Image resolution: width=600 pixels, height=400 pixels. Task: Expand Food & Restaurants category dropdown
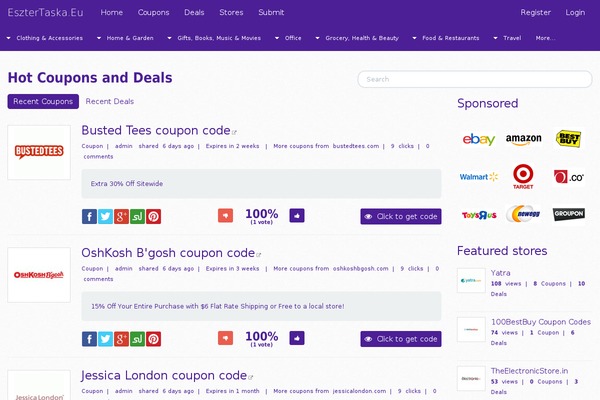point(446,38)
